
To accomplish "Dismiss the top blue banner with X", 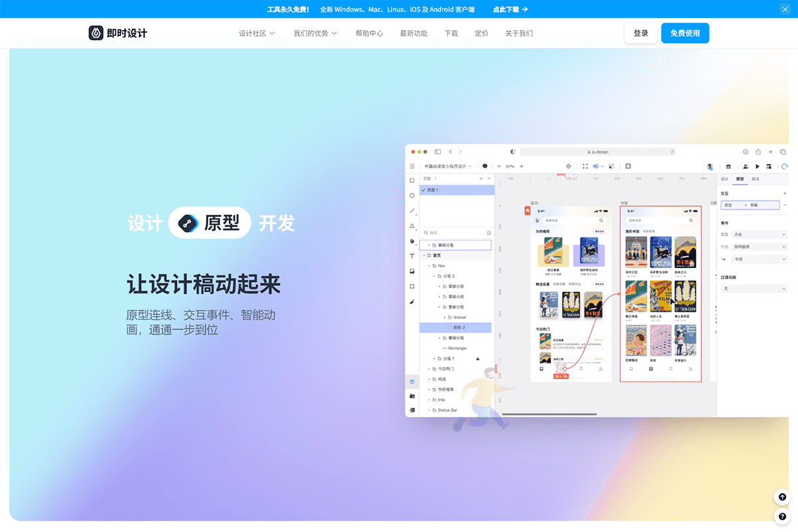I will click(x=785, y=9).
